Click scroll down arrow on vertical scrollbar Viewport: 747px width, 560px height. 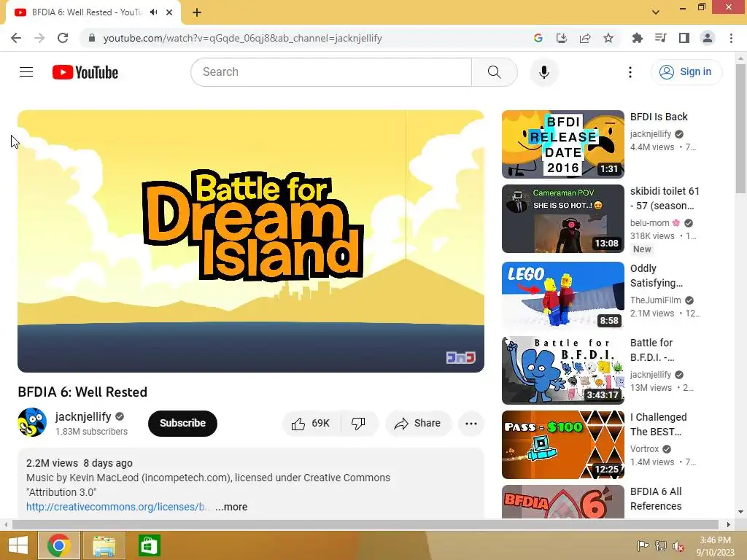(740, 512)
